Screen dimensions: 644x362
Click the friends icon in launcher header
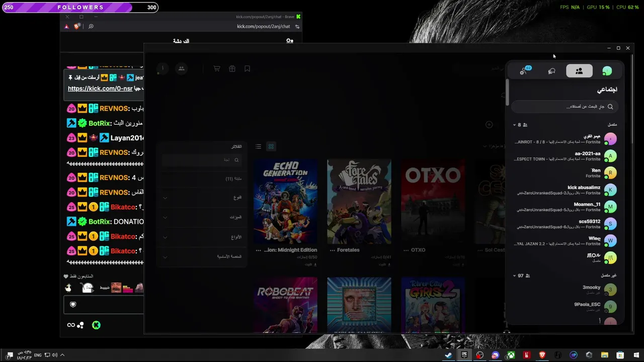[x=182, y=69]
